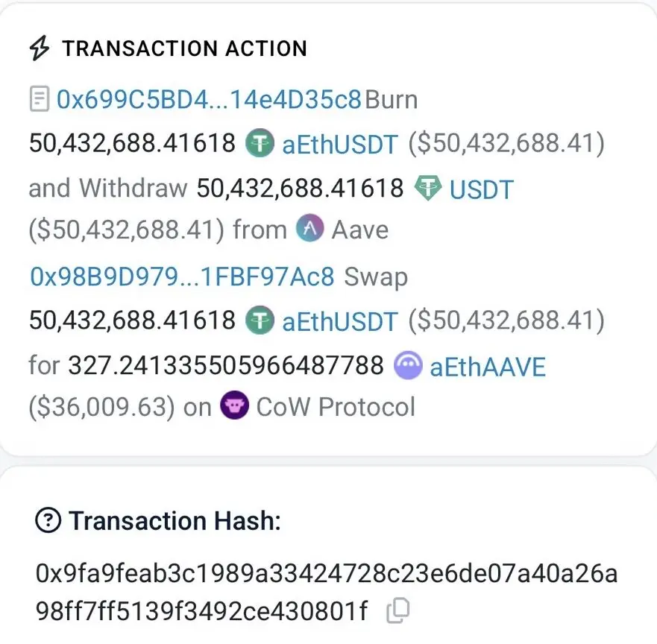Select the transaction hash starting 0x9fa9feab
Viewport: 657px width, 644px height.
[x=327, y=592]
